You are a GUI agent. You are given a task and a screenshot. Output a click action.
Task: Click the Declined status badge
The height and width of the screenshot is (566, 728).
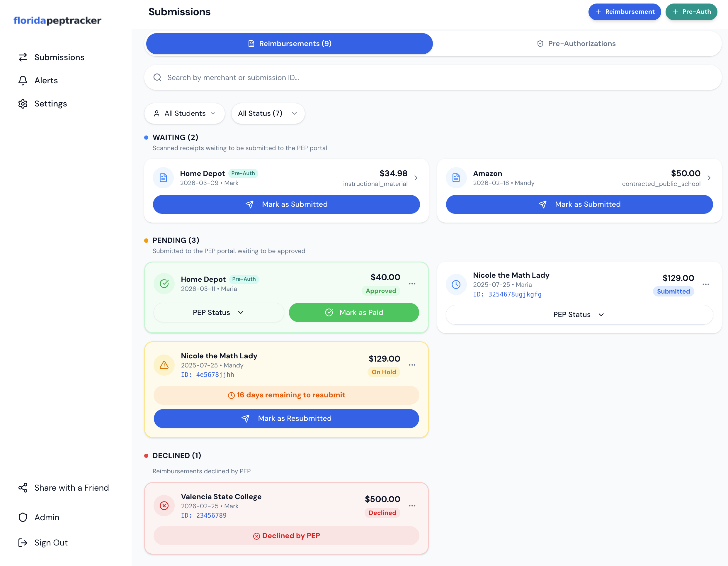382,513
